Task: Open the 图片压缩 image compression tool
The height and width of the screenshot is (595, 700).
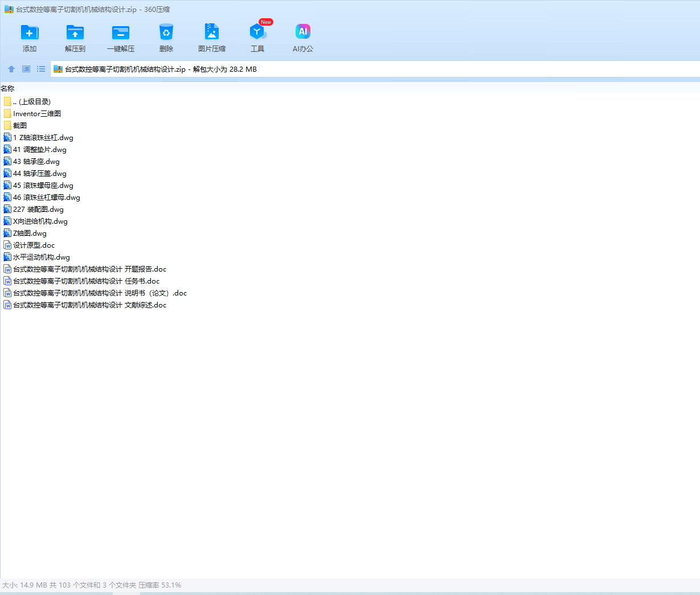Action: tap(212, 32)
